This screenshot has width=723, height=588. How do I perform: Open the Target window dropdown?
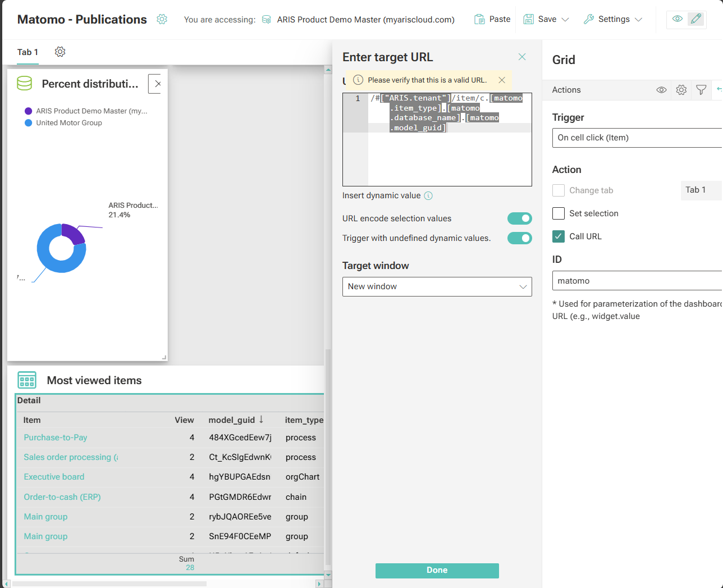pos(437,286)
